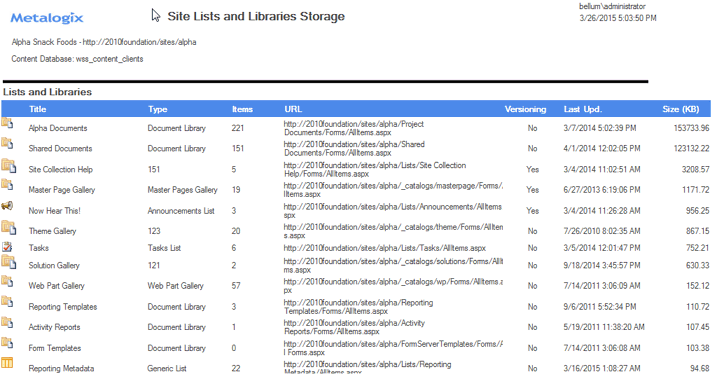Click the bellum\administrator user name
The width and height of the screenshot is (717, 379).
click(x=612, y=6)
